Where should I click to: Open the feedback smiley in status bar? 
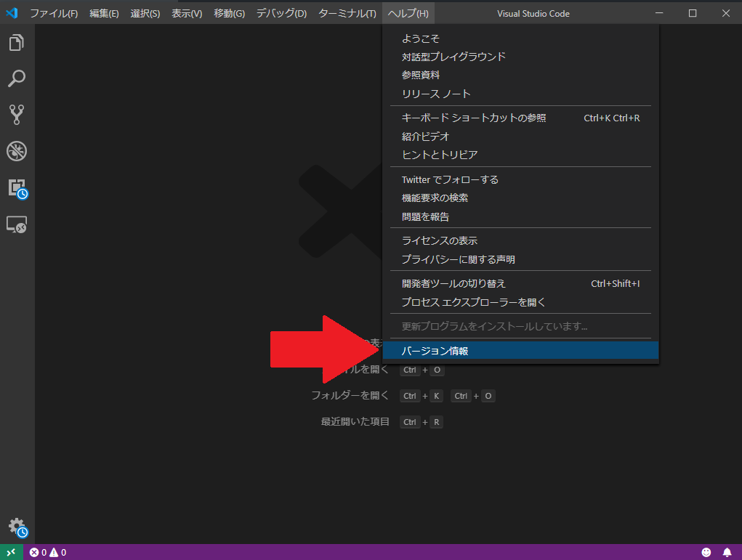point(706,552)
